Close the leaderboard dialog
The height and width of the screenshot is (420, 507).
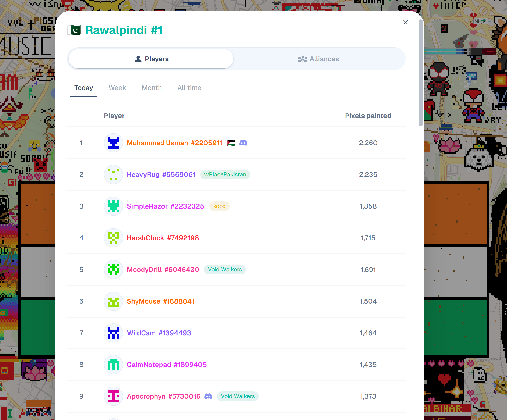[405, 22]
